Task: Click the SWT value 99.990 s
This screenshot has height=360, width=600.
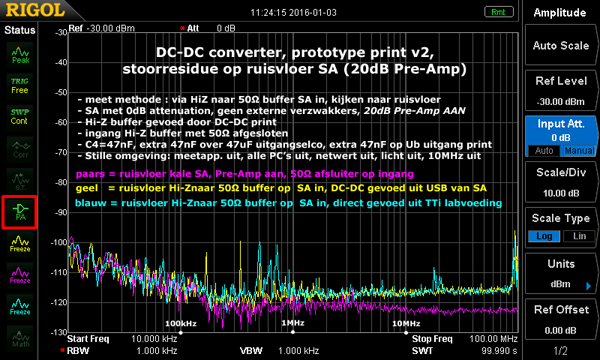Action: 499,350
